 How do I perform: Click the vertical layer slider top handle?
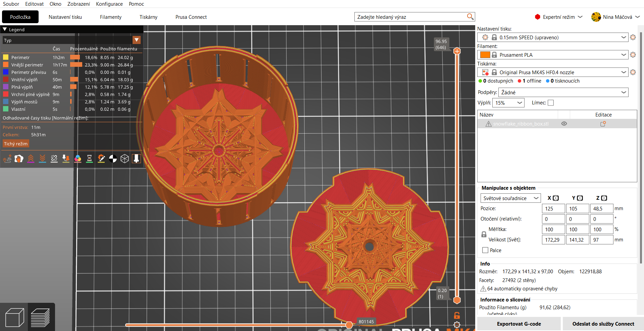[457, 51]
